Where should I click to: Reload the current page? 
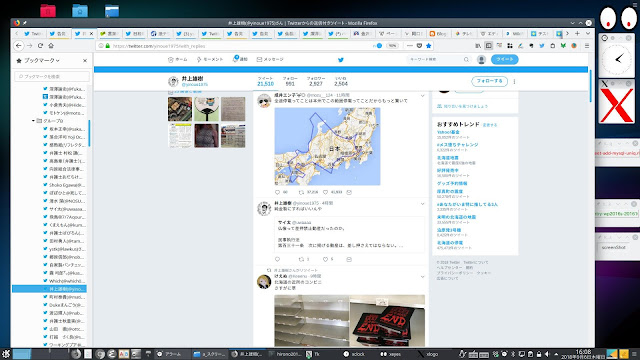(40, 46)
